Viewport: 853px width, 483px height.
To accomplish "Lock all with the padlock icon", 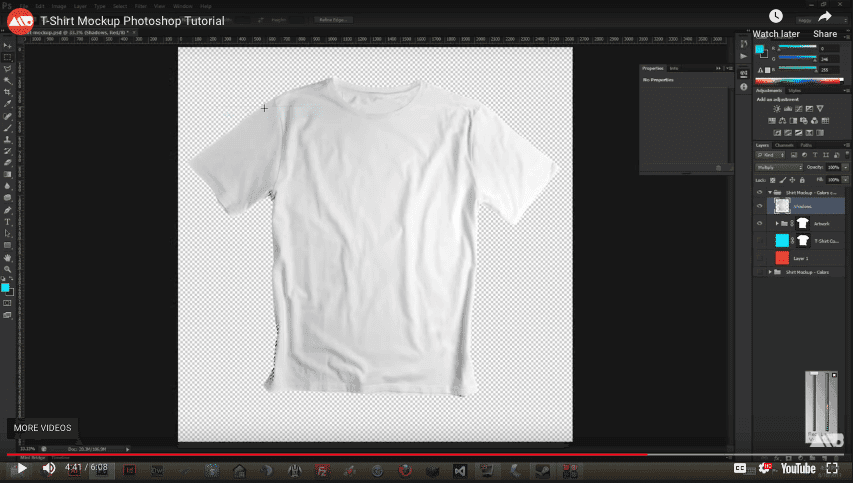I will point(802,180).
